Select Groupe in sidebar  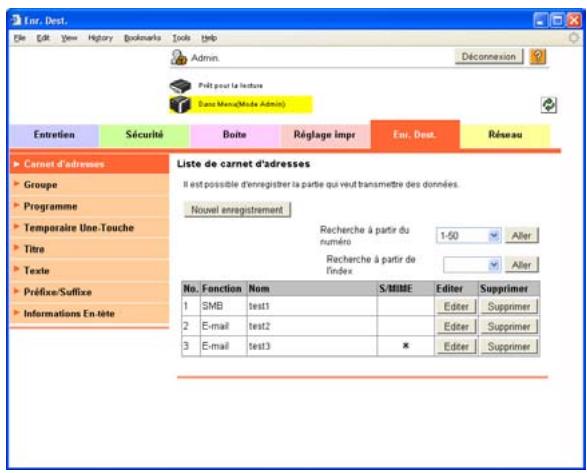click(89, 185)
